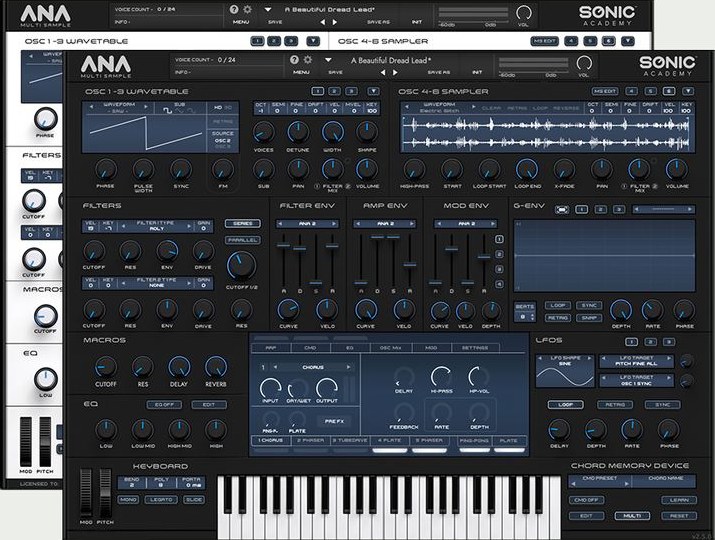
Task: Click the Chorus Dry/Wet knob
Action: pyautogui.click(x=298, y=389)
